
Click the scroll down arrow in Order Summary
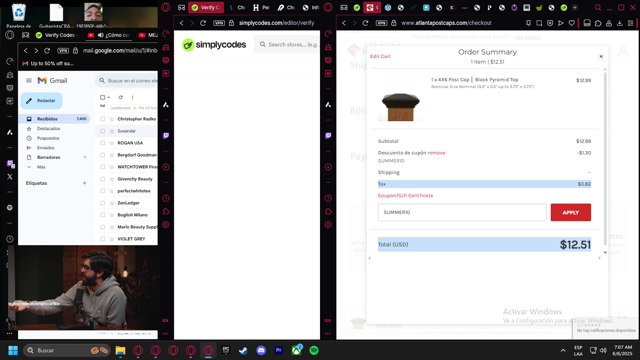(x=605, y=252)
